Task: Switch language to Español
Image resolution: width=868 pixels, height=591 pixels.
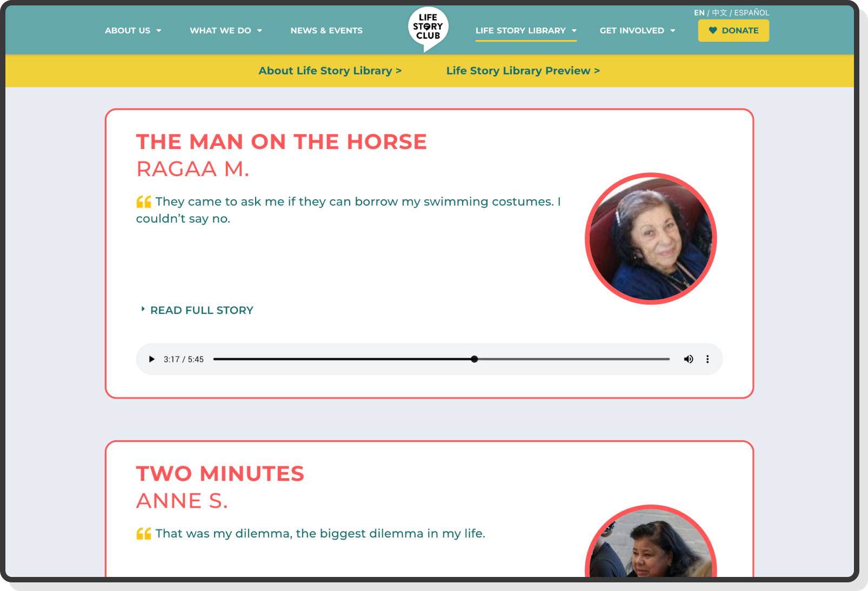Action: 751,12
